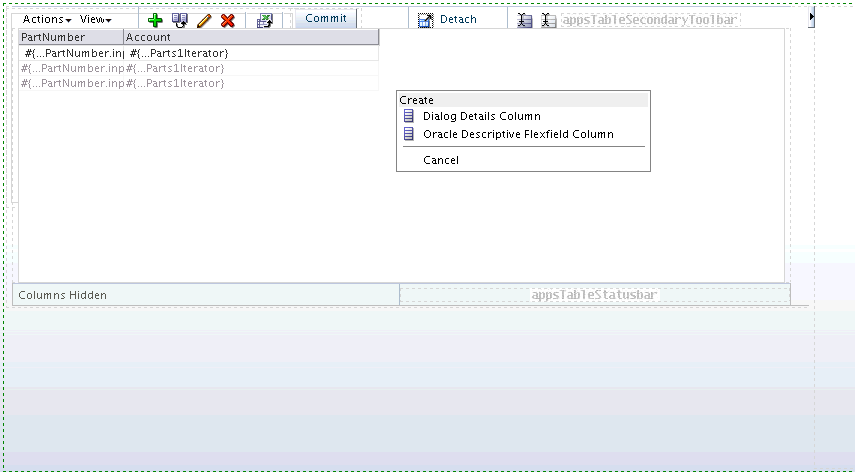Viewport: 855px width, 472px height.
Task: Click the toolbar overflow arrow
Action: pos(811,17)
